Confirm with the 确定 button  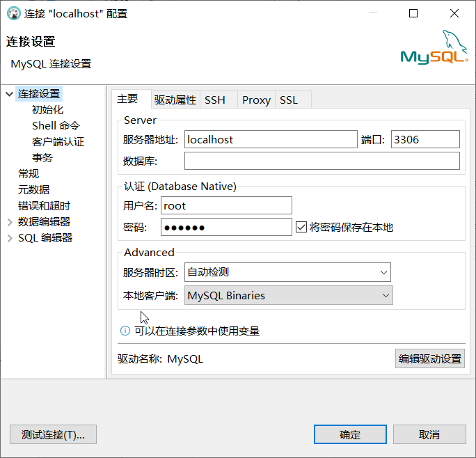(350, 434)
